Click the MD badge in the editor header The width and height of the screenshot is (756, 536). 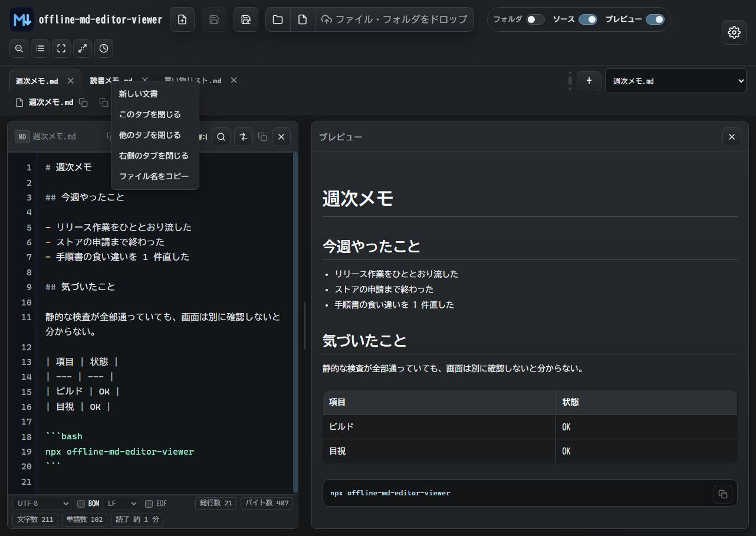pos(22,137)
